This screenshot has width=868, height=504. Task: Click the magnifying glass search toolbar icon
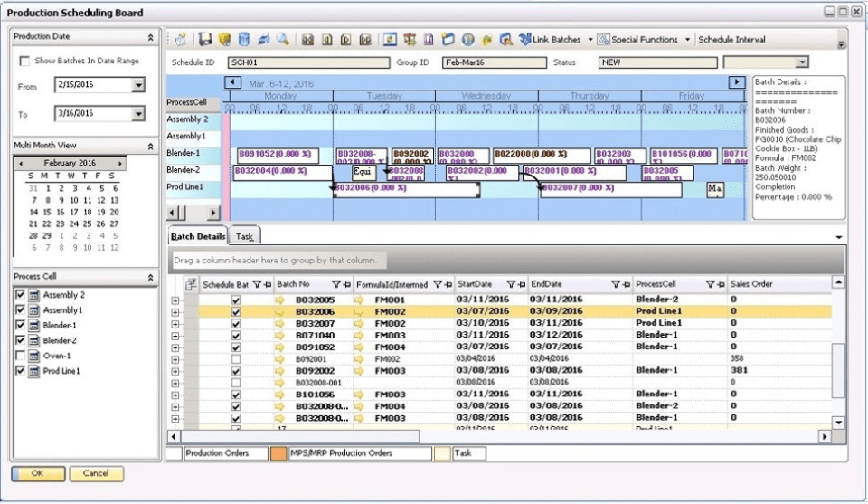283,39
